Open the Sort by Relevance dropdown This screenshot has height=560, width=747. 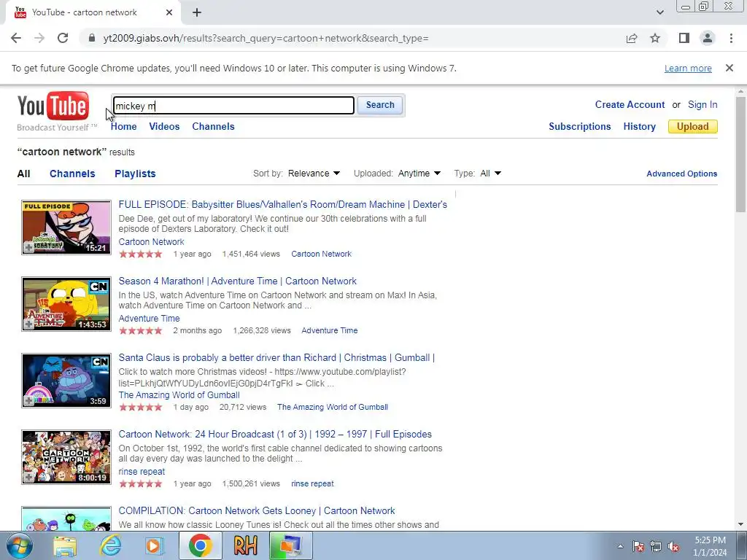[x=314, y=174]
